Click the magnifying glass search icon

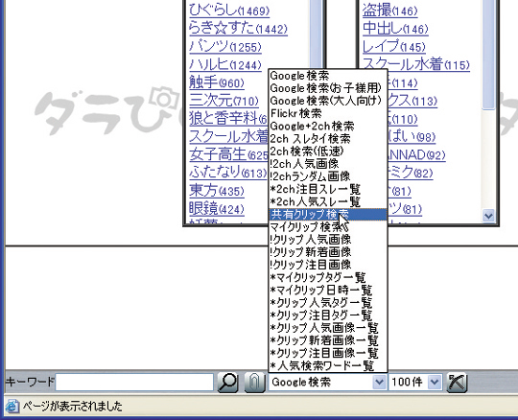click(228, 383)
